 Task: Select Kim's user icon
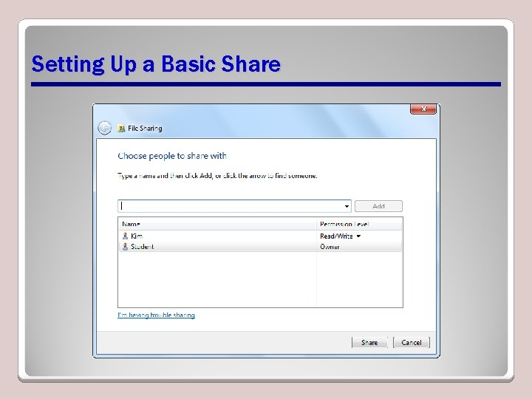pyautogui.click(x=125, y=236)
